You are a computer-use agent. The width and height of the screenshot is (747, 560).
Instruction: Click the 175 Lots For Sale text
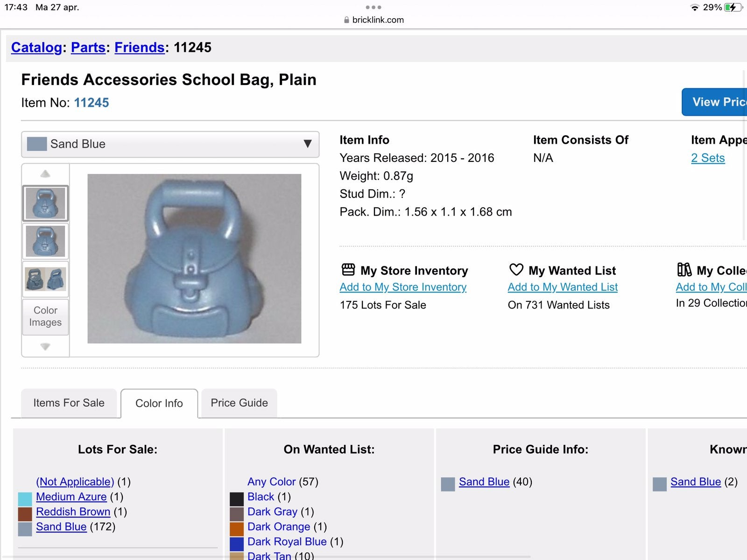coord(383,305)
